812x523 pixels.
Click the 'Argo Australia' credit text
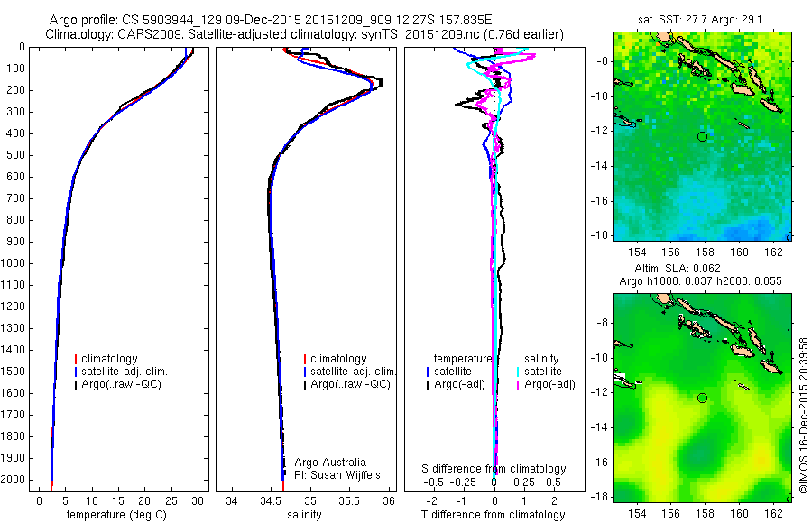tap(330, 463)
